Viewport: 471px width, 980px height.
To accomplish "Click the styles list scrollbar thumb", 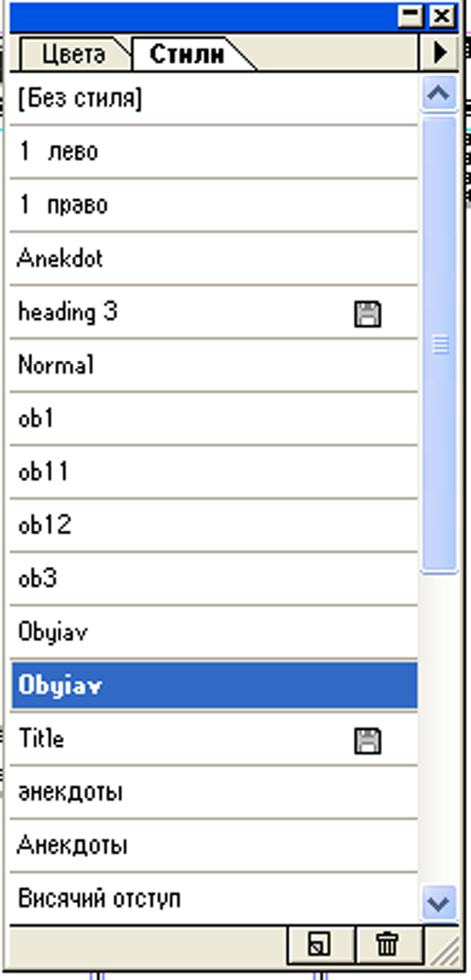I will point(440,344).
